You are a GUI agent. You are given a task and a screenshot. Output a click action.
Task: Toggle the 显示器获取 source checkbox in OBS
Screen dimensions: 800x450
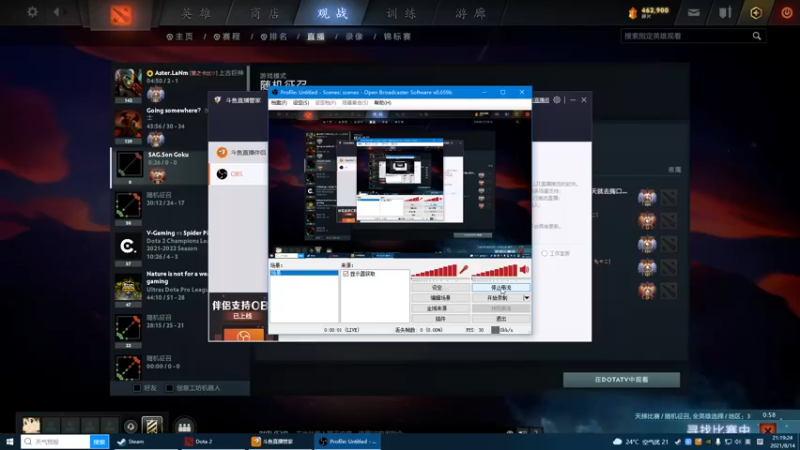point(346,274)
